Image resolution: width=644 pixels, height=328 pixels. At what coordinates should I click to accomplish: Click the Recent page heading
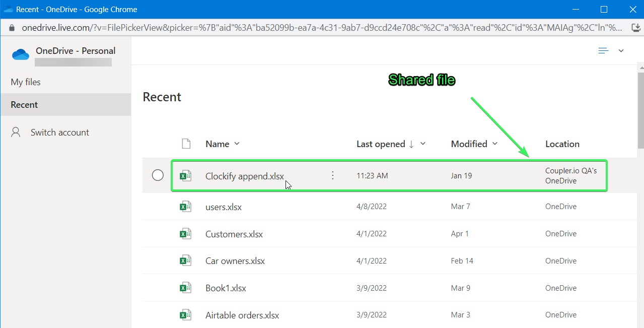tap(162, 97)
